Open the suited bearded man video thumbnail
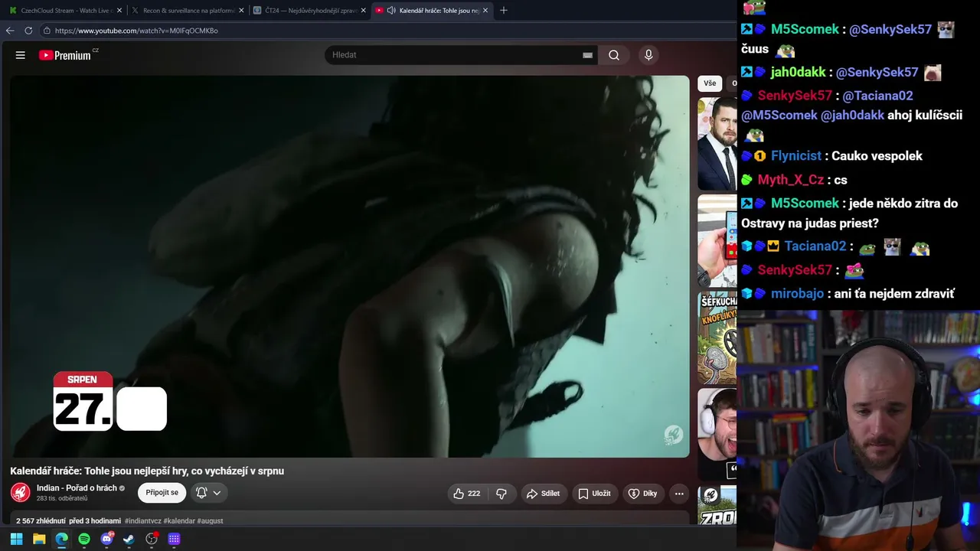The width and height of the screenshot is (980, 551). pos(717,145)
